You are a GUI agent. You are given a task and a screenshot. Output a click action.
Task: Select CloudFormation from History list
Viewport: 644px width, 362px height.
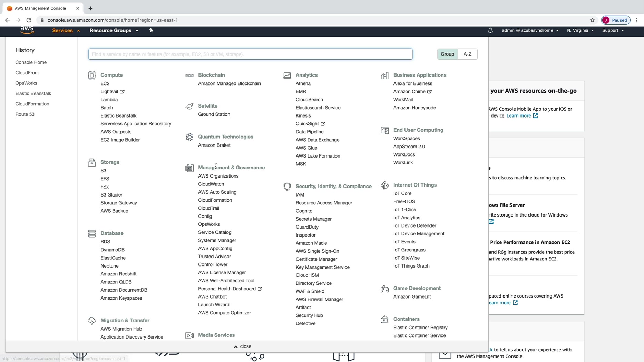[x=32, y=104]
